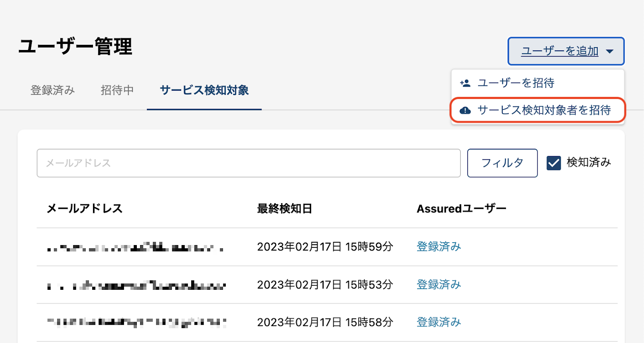Open 登録済み link for the 15時58分 row
Viewport: 644px width, 343px height.
click(x=439, y=322)
